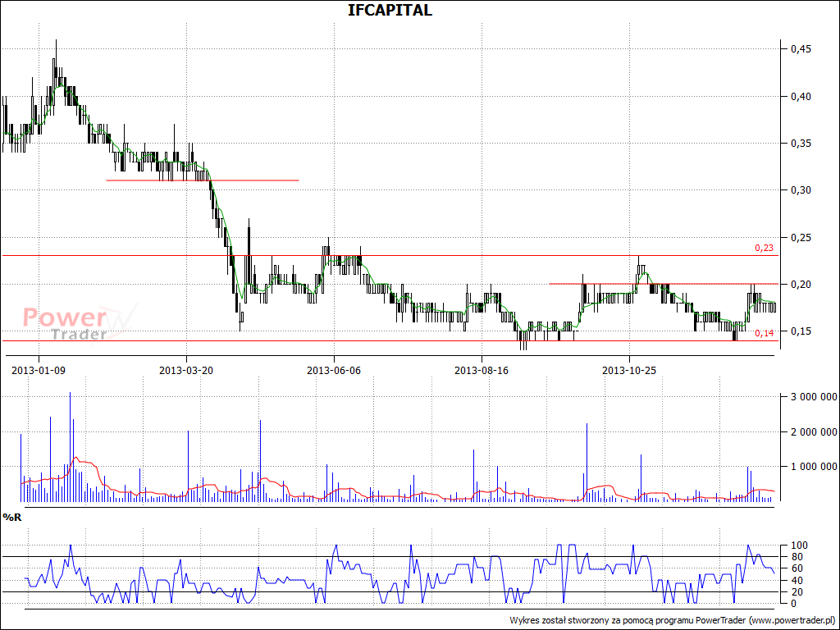Screen dimensions: 840x630
Task: Click the 0,20 price axis label
Action: click(x=801, y=284)
